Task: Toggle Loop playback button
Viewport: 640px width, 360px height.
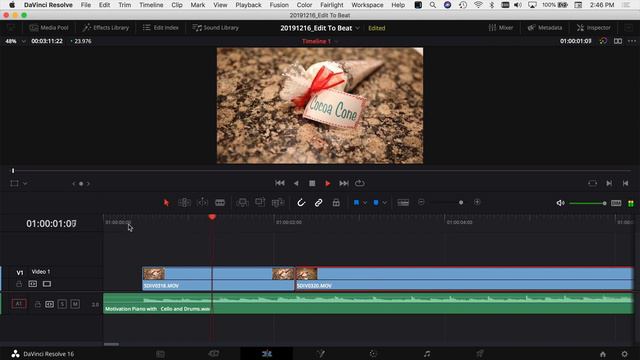Action: tap(360, 183)
